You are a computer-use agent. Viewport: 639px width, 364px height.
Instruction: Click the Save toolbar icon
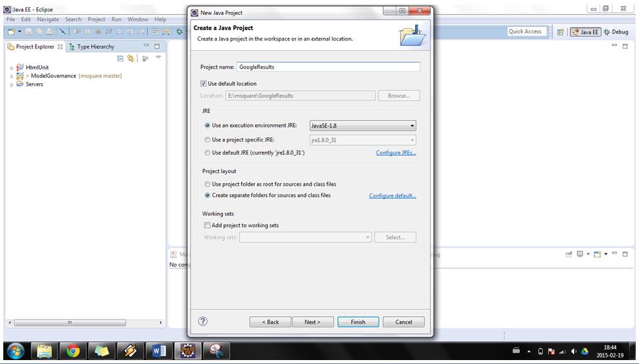pyautogui.click(x=28, y=31)
